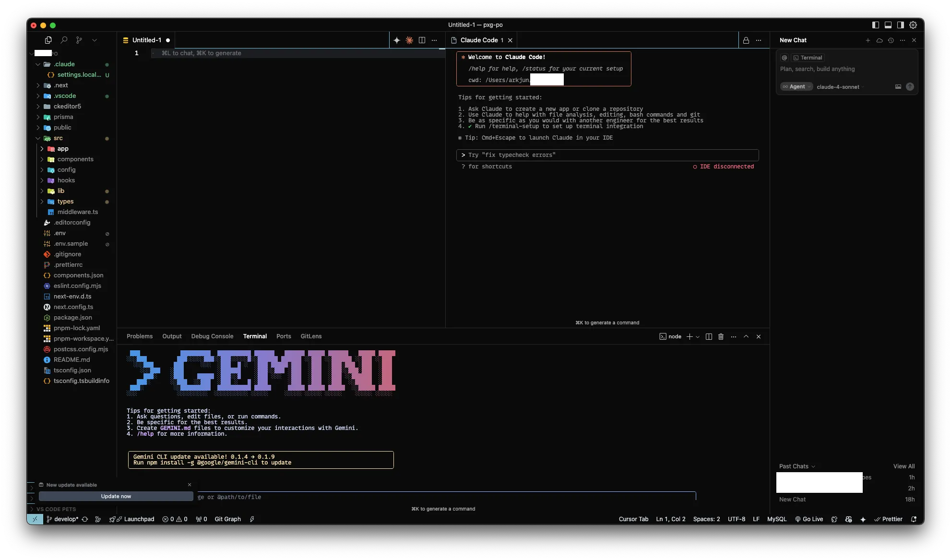Open settings gear in title bar
Viewport: 951px width, 560px height.
[913, 25]
